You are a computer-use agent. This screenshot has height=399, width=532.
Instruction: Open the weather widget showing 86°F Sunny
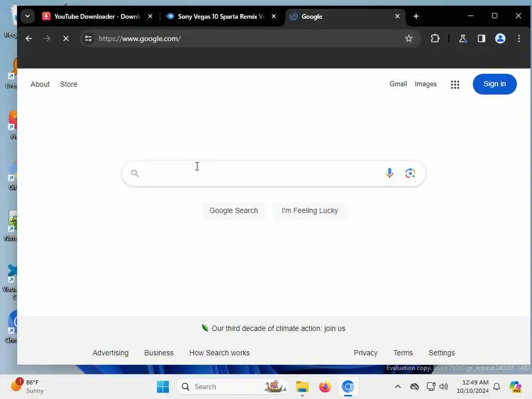28,387
